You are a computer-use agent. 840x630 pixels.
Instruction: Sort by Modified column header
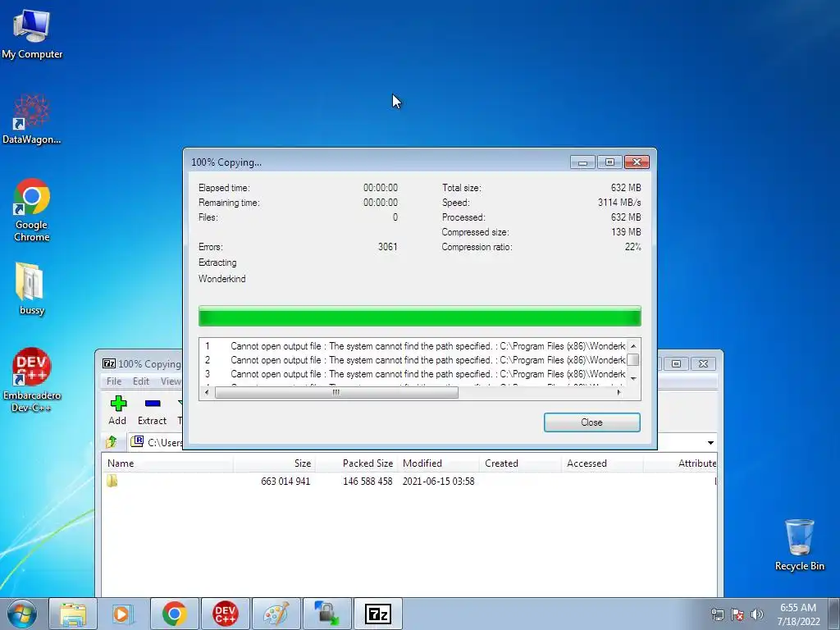pyautogui.click(x=439, y=463)
